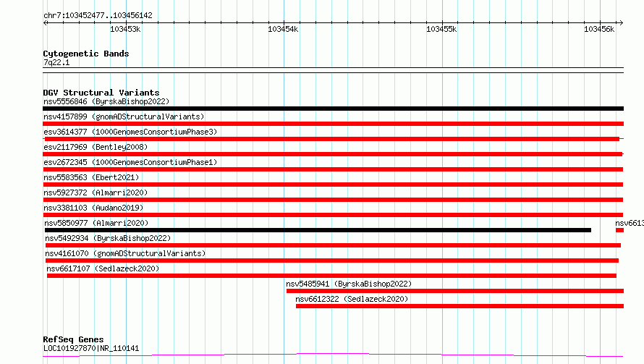Select the esv2117969 (Bentley2008) variant label

point(96,147)
